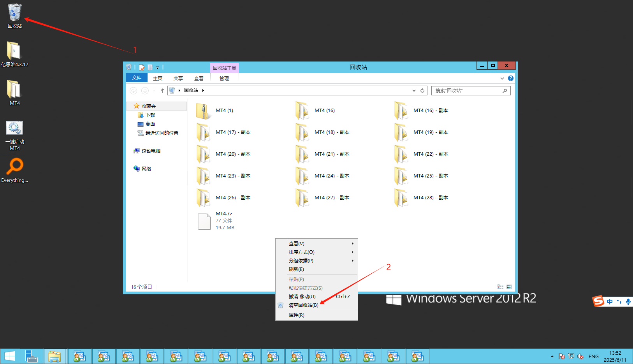Screen dimensions: 633x364
Task: Select 这台电脑 in the navigation pane
Action: pyautogui.click(x=151, y=151)
